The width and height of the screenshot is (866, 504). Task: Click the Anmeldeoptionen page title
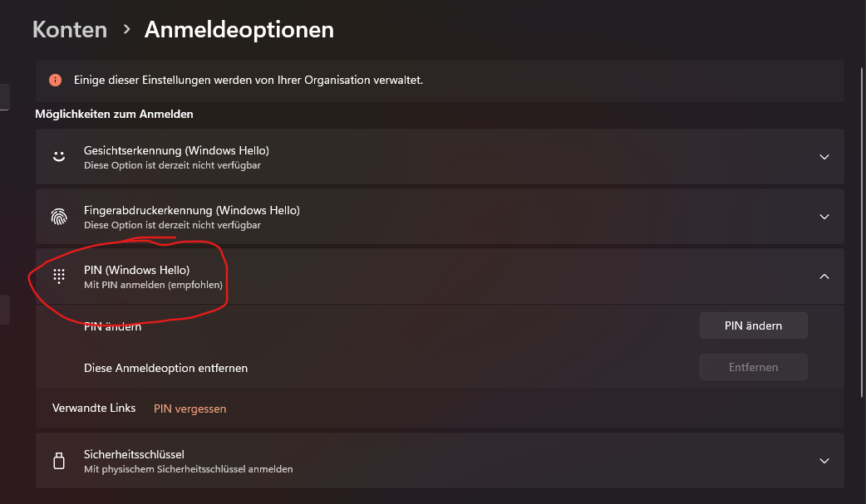[x=239, y=30]
